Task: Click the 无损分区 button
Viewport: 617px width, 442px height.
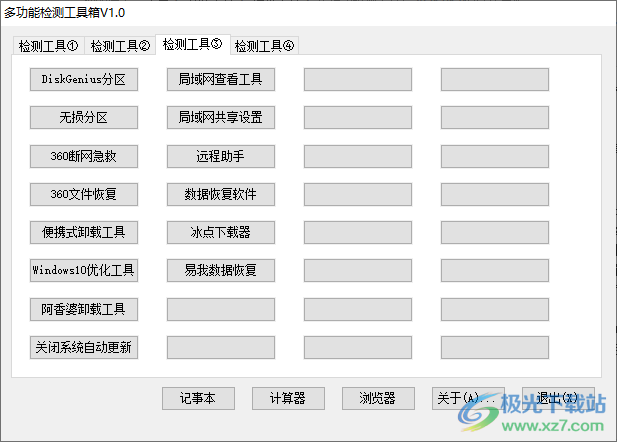Action: [x=84, y=117]
